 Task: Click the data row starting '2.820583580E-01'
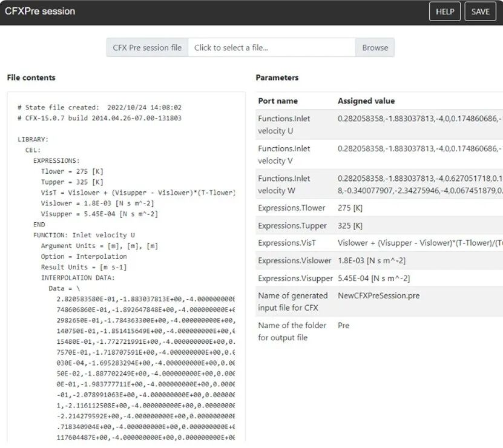click(146, 299)
